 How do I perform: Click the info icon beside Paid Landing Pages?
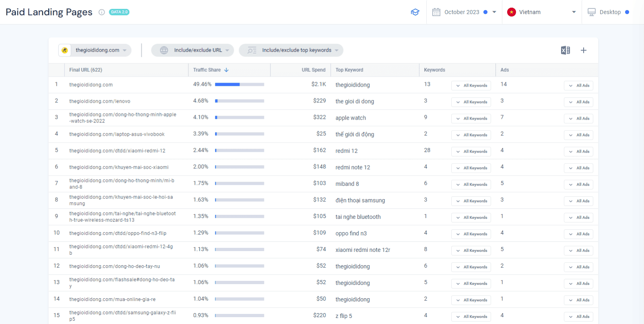click(102, 12)
